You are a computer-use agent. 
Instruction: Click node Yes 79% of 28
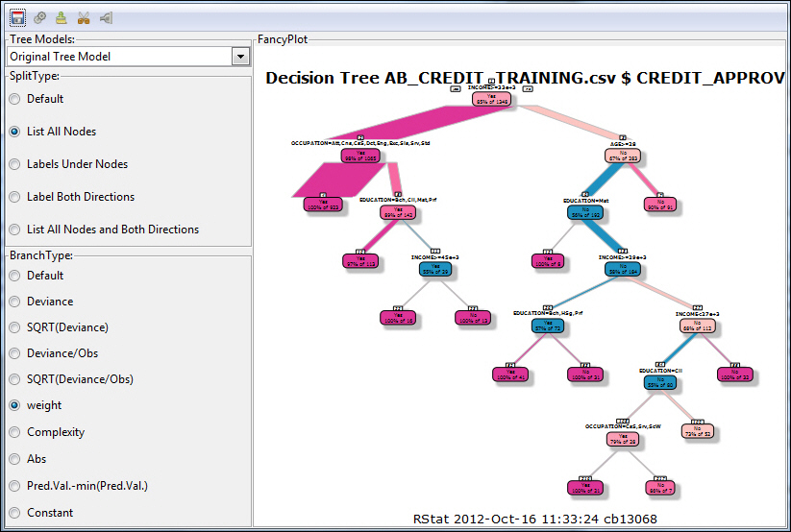point(623,439)
